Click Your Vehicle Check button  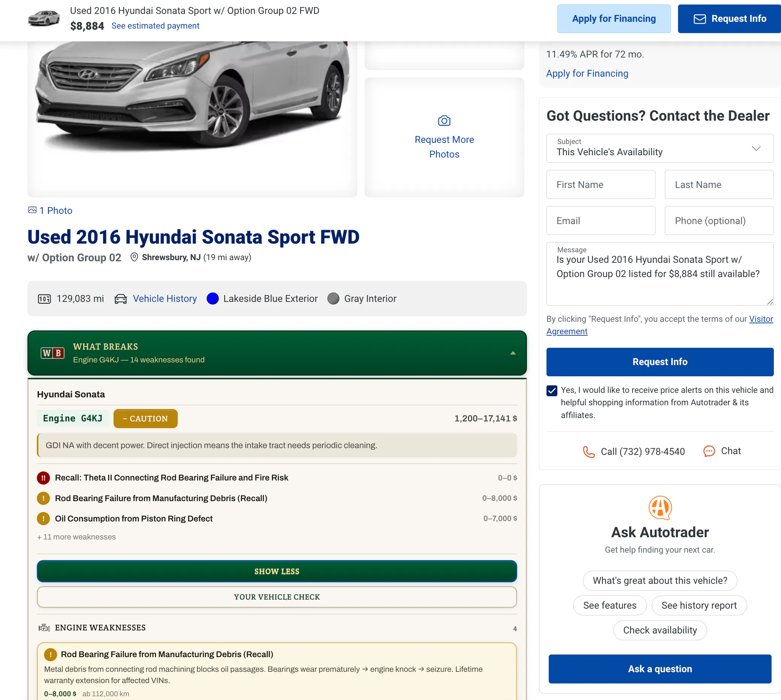(277, 597)
